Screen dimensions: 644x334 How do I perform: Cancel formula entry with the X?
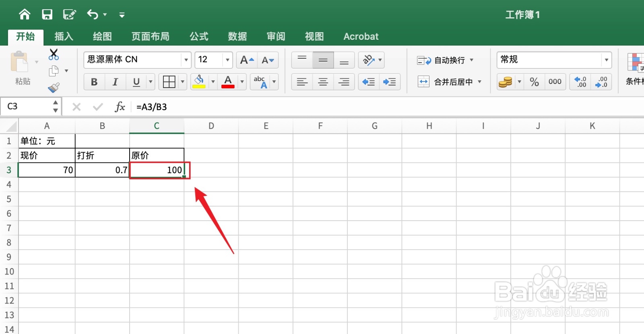click(x=76, y=107)
